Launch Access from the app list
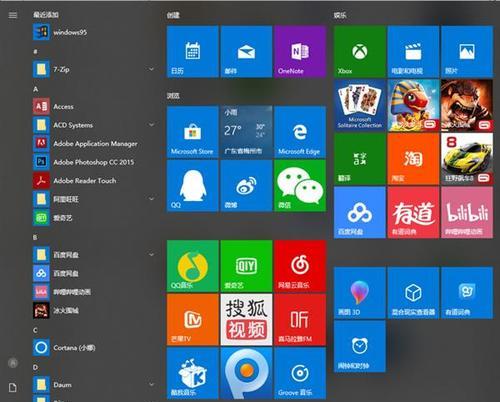The width and height of the screenshot is (500, 402). [93, 106]
